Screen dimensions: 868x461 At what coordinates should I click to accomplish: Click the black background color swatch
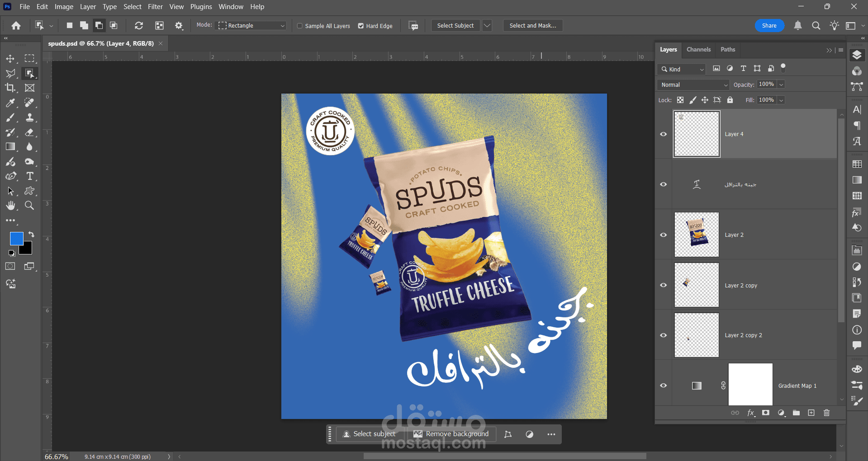click(x=27, y=249)
